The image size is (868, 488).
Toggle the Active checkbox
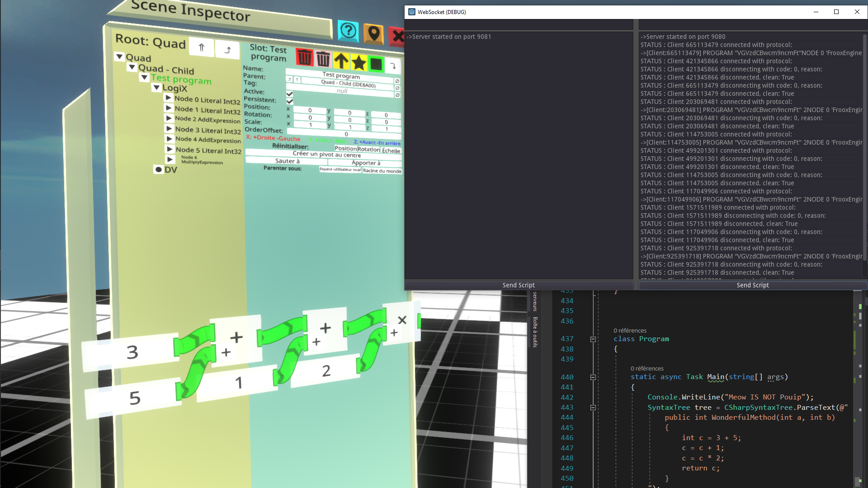click(x=290, y=94)
